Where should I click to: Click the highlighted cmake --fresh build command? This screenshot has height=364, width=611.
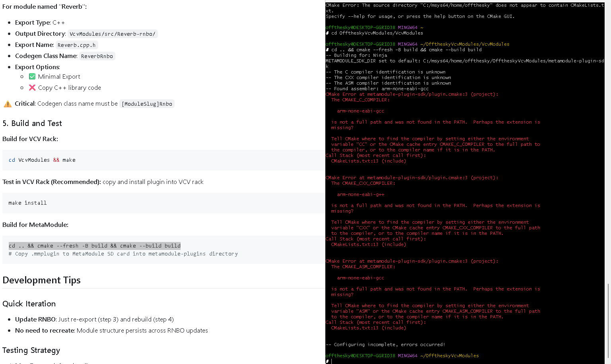coord(95,246)
